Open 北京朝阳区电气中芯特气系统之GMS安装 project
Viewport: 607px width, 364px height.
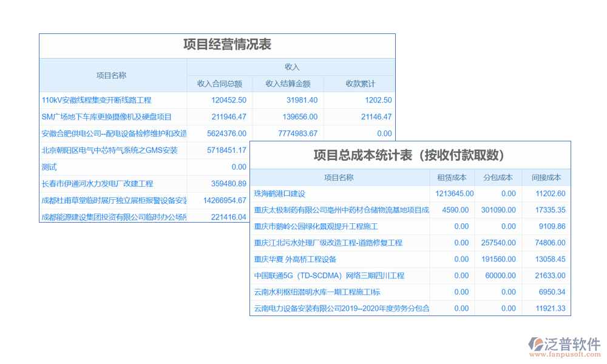coord(109,150)
